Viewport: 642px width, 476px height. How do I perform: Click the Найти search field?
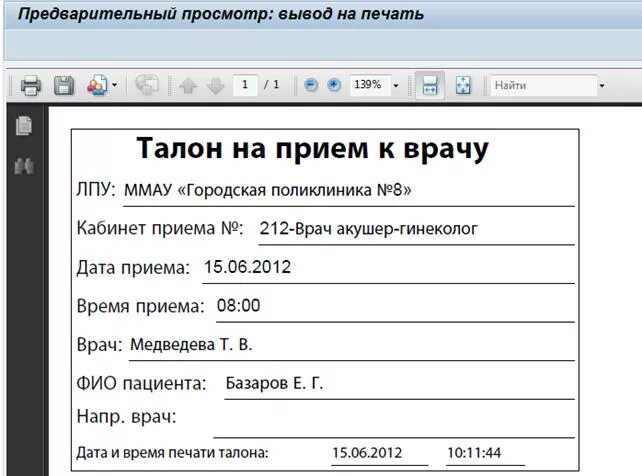(544, 86)
